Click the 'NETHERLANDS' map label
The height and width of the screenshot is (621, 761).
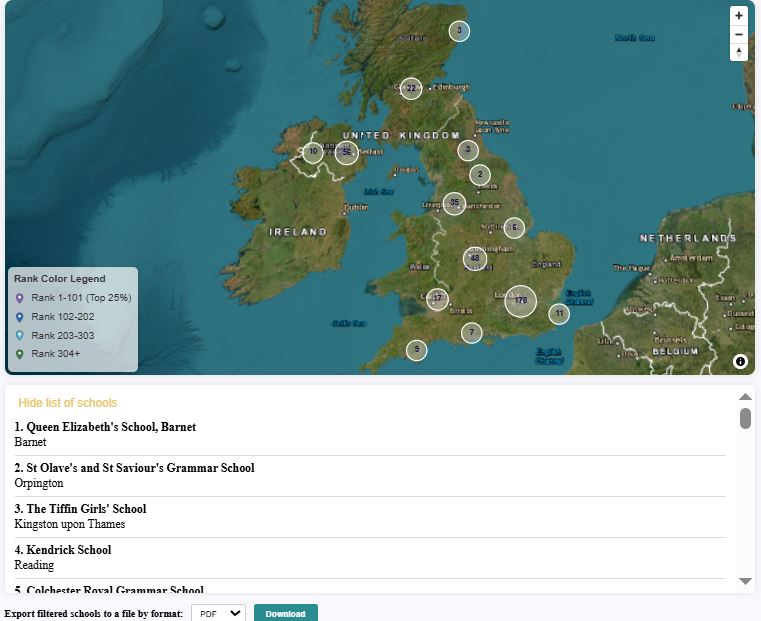pos(688,238)
